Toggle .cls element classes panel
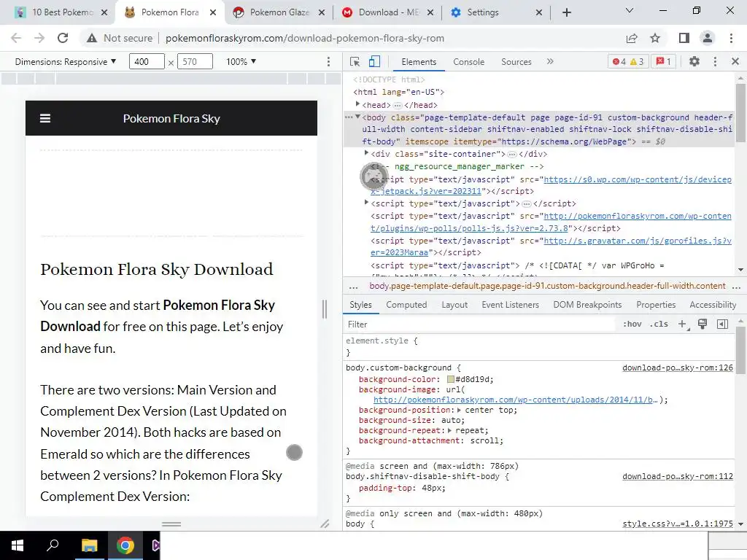Screen dimensions: 747x560 coord(659,324)
